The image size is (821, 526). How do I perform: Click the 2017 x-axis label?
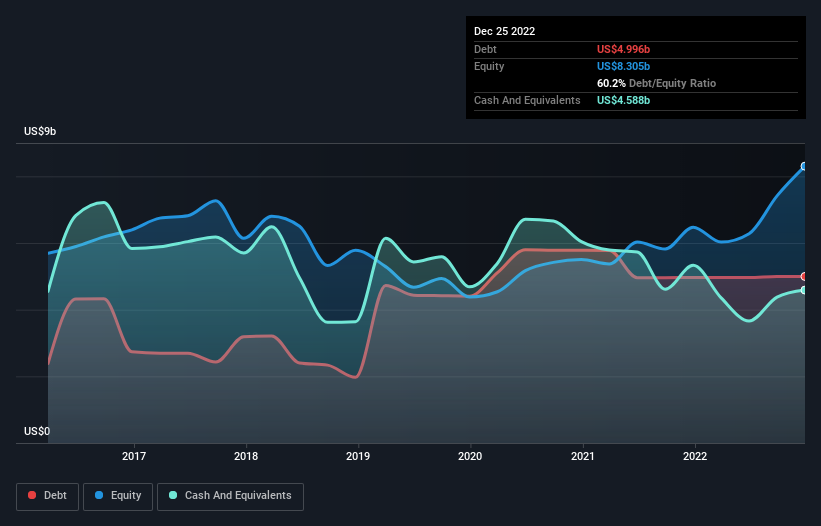[x=134, y=456]
